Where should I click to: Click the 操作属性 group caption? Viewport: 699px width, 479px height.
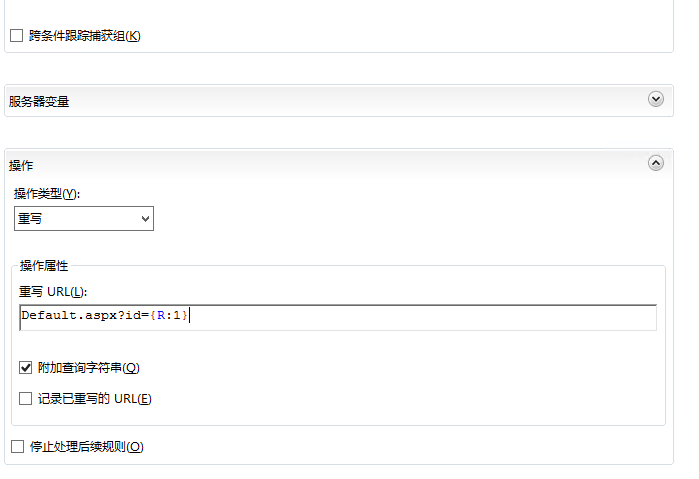coord(44,266)
